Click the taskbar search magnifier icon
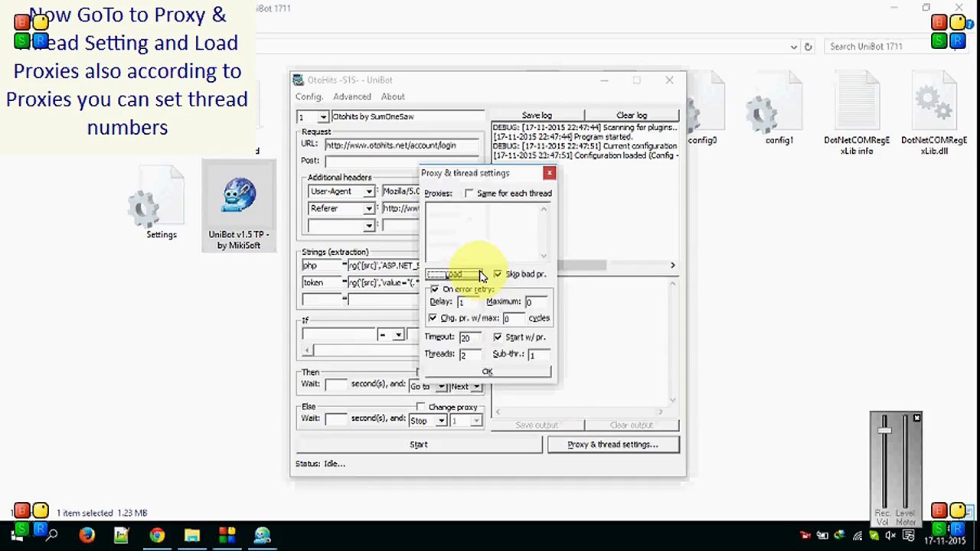Viewport: 980px width, 551px height. pyautogui.click(x=52, y=536)
